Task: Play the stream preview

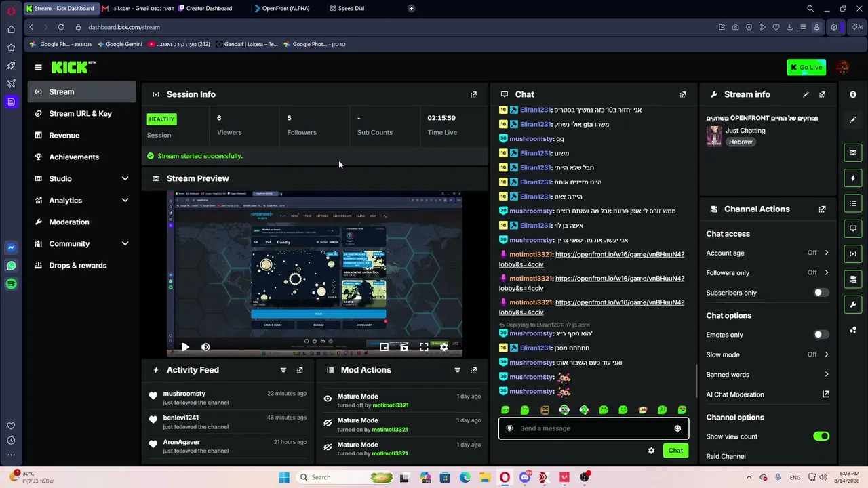Action: [x=185, y=347]
